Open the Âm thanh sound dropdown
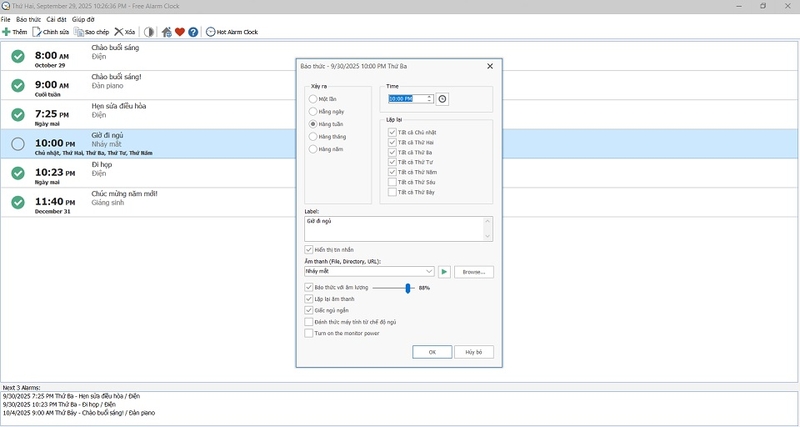Viewport: 800px width, 427px height. 429,272
